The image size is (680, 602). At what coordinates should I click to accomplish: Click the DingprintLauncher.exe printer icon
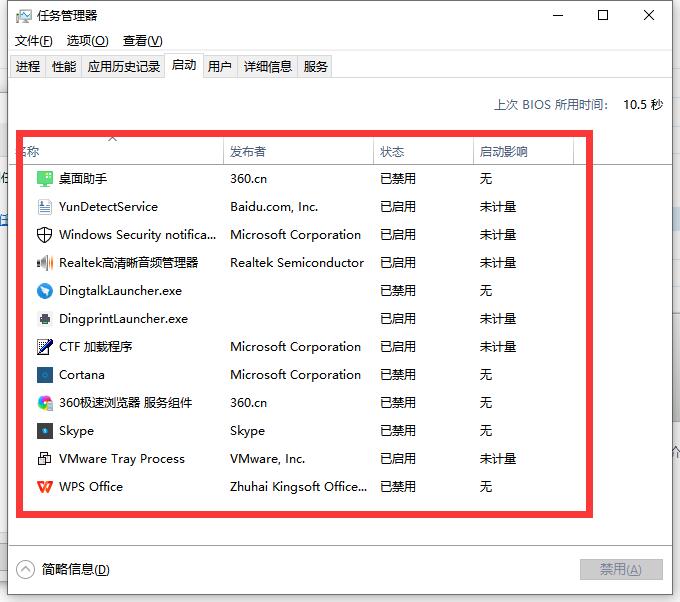pyautogui.click(x=44, y=319)
